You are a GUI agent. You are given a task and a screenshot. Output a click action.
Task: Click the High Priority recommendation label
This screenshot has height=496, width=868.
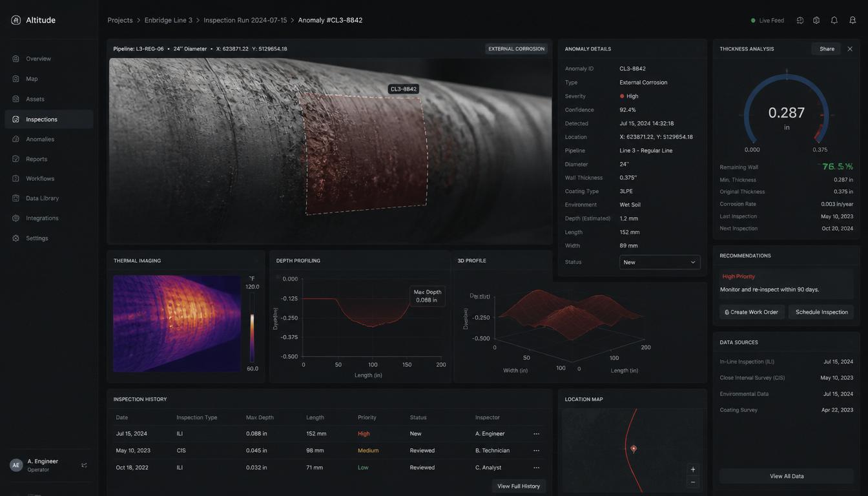739,276
